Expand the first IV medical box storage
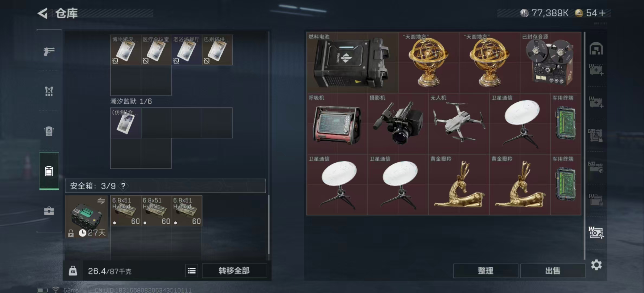 pos(596,70)
